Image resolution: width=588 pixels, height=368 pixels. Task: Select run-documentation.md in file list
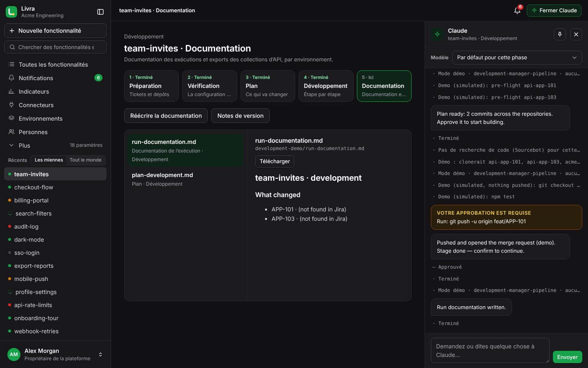point(185,150)
